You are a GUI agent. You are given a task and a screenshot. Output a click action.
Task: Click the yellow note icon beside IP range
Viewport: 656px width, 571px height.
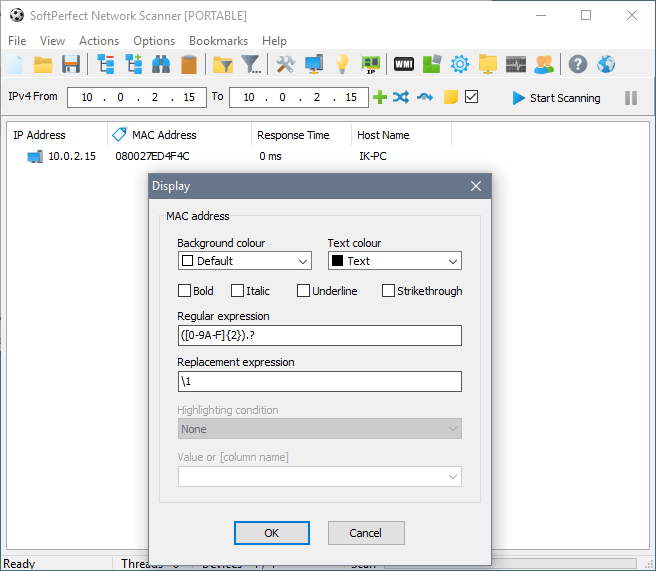[451, 97]
